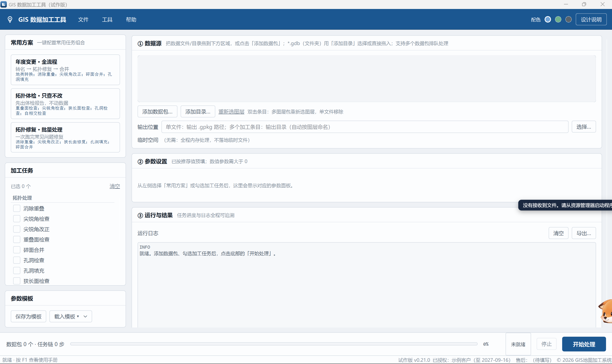Click the 添加目录... button

(x=198, y=112)
